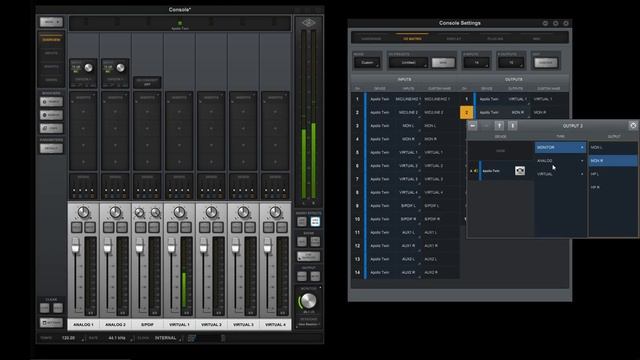Image resolution: width=640 pixels, height=360 pixels.
Task: Click the third Show button in the Console sidebar
Action: (51, 129)
